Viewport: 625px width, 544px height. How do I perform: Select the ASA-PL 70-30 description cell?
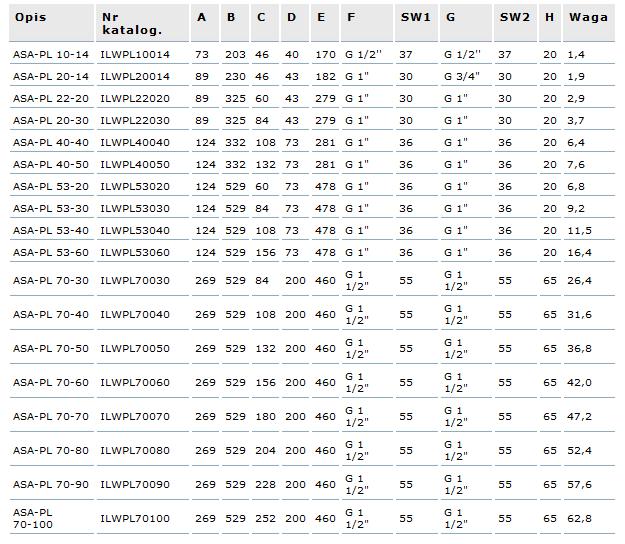pos(51,281)
